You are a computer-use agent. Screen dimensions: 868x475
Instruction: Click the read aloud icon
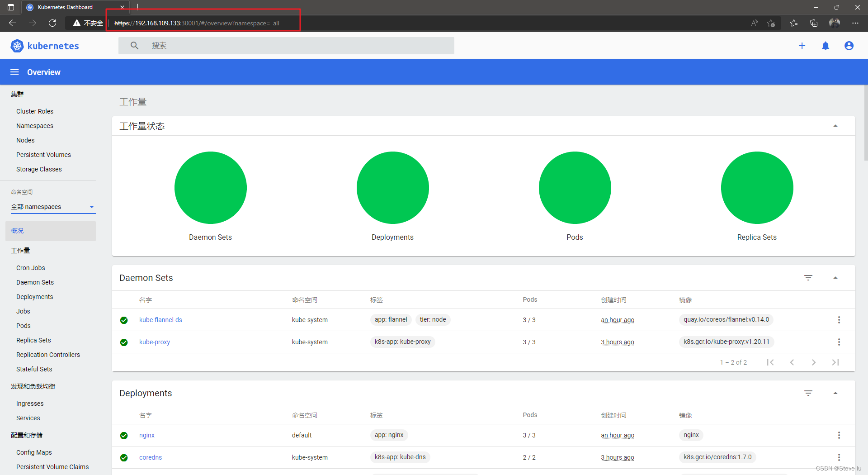point(754,23)
